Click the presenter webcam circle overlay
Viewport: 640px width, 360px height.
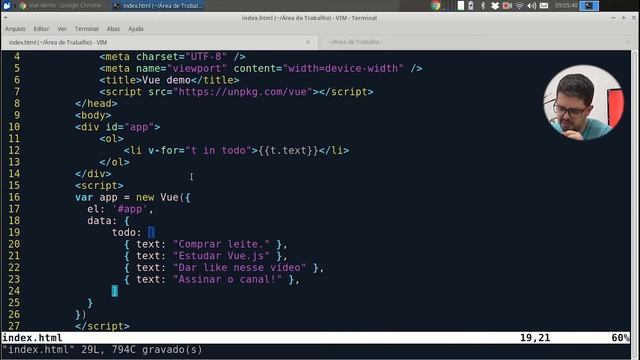(x=584, y=103)
